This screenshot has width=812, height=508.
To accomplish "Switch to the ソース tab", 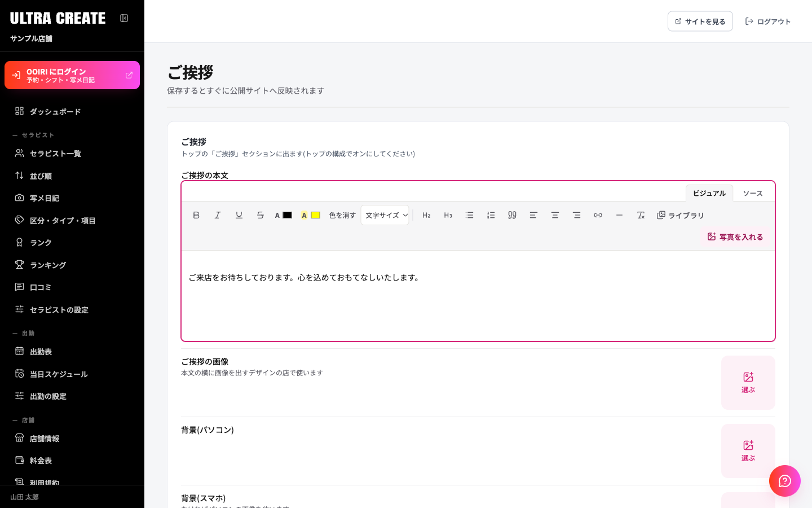I will (x=753, y=193).
